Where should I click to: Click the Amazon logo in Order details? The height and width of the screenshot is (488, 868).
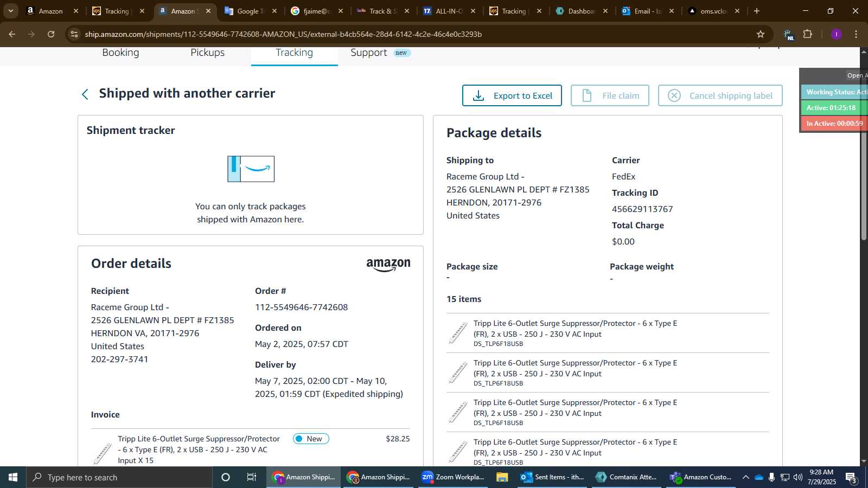tap(388, 265)
